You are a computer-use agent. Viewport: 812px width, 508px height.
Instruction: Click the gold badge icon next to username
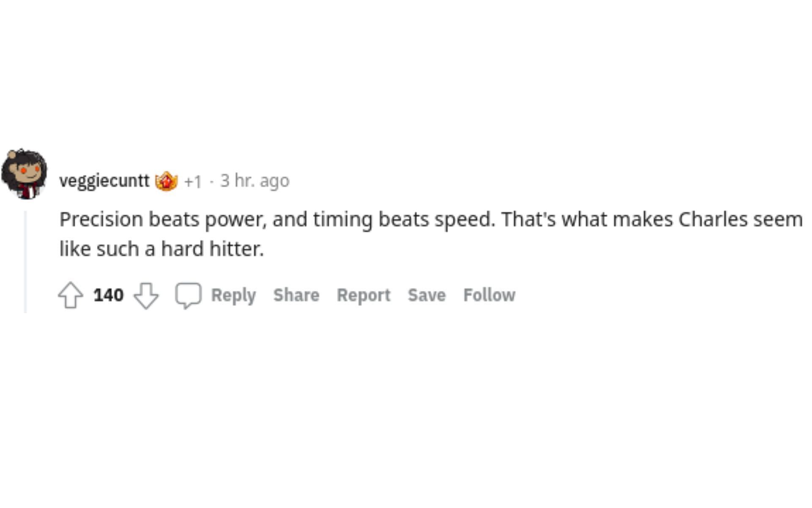point(166,180)
